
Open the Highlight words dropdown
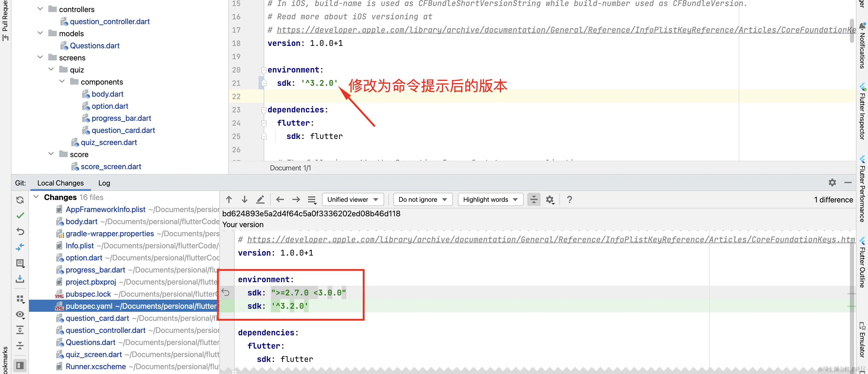point(490,199)
